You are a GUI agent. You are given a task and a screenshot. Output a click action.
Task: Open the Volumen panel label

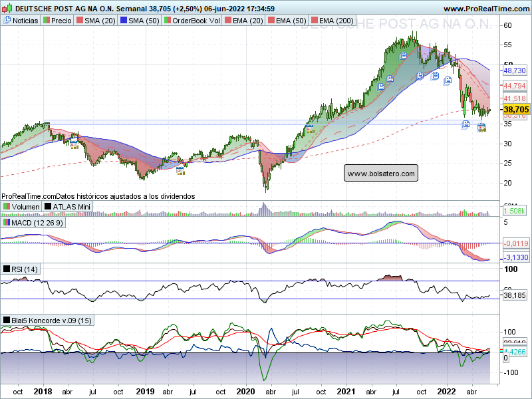click(x=21, y=207)
